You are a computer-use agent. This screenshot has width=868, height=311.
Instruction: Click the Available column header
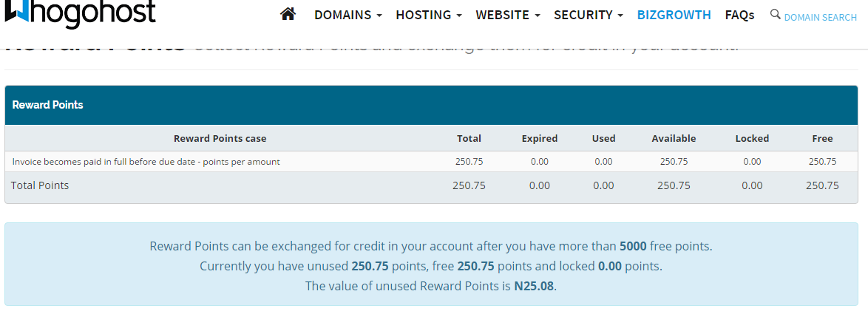(674, 138)
